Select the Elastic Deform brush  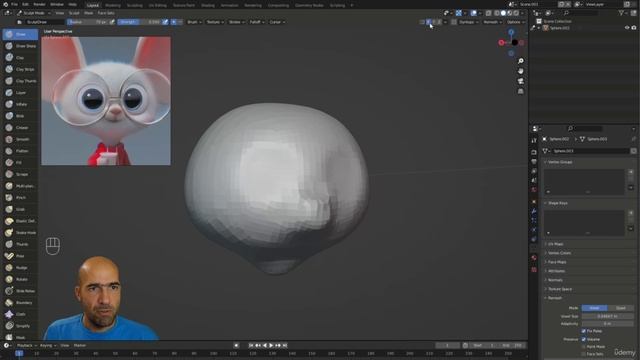point(20,221)
